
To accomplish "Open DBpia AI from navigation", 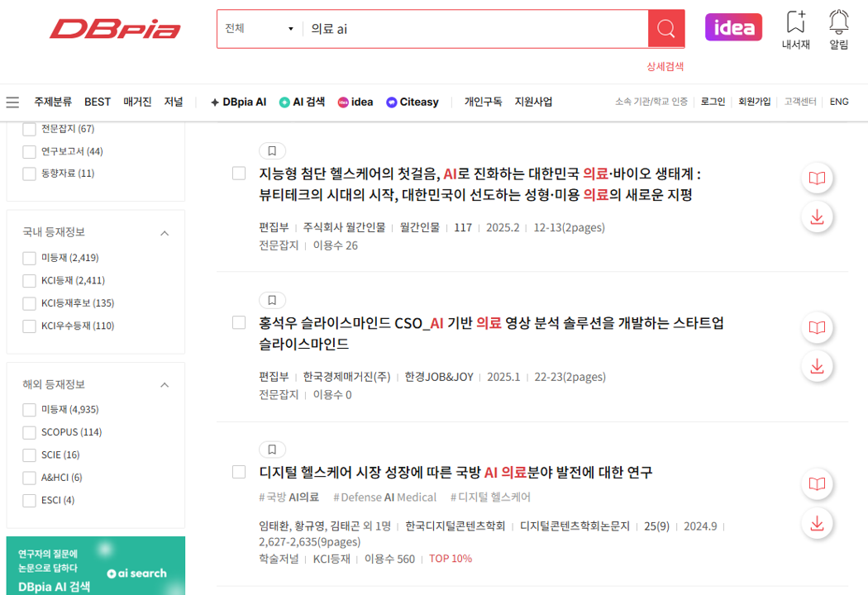I will pos(239,102).
